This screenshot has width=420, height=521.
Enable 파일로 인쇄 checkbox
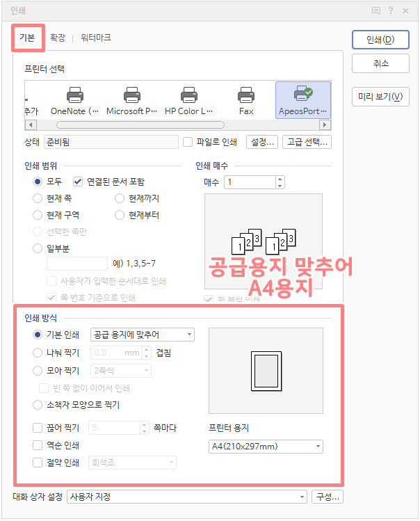pos(188,142)
